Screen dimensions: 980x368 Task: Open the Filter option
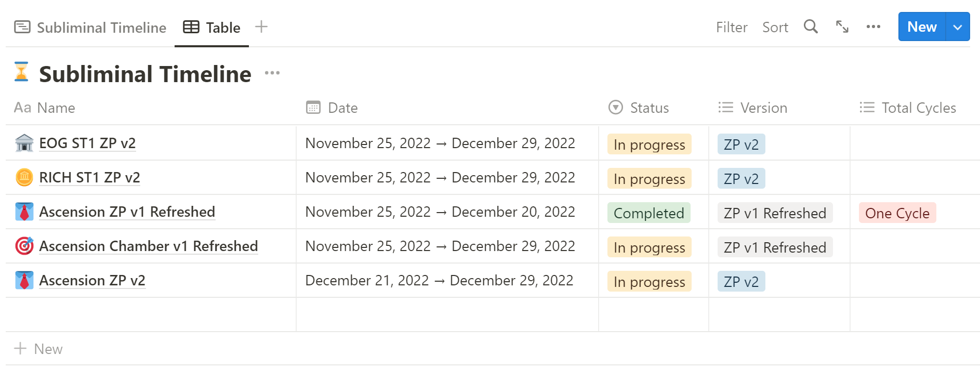(732, 27)
